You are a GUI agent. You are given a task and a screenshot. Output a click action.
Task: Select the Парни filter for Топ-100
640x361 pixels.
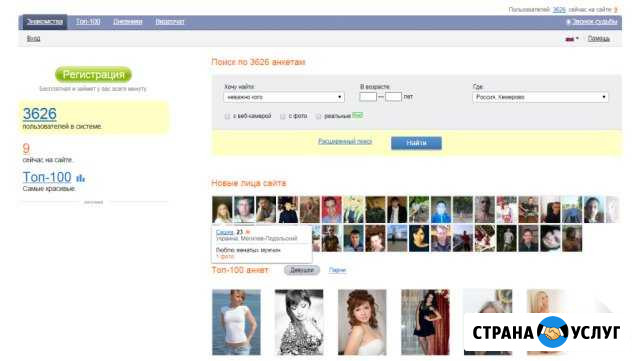(x=338, y=270)
